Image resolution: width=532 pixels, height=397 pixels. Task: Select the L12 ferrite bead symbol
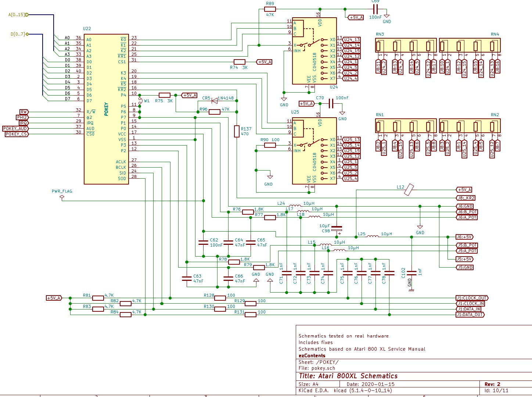(409, 190)
